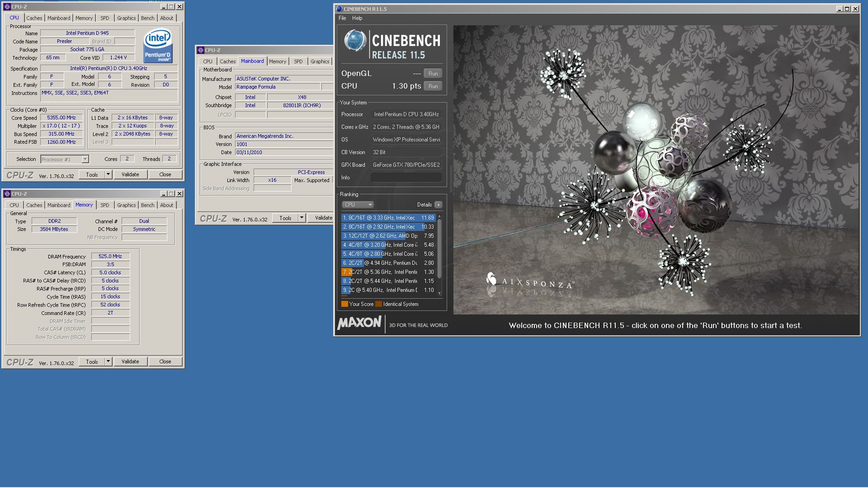Open Graphics tab in top-left CPU-Z window
The width and height of the screenshot is (868, 488).
click(126, 18)
